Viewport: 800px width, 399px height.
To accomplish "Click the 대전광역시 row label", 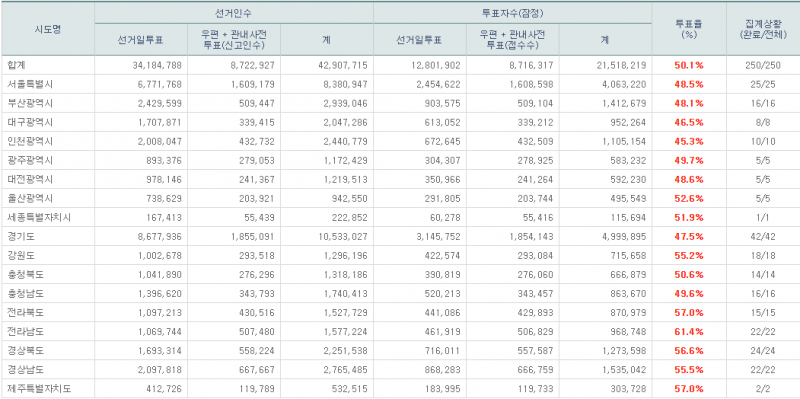I will pos(30,180).
